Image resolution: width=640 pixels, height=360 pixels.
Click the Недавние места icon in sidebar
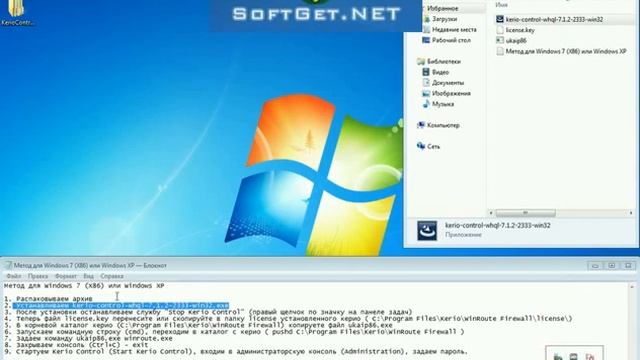pyautogui.click(x=426, y=29)
